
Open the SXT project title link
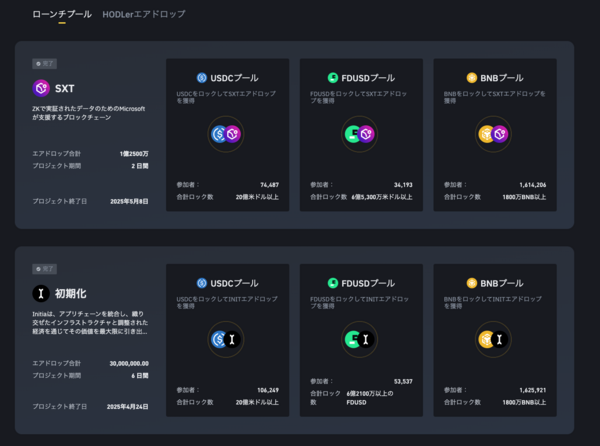point(64,88)
